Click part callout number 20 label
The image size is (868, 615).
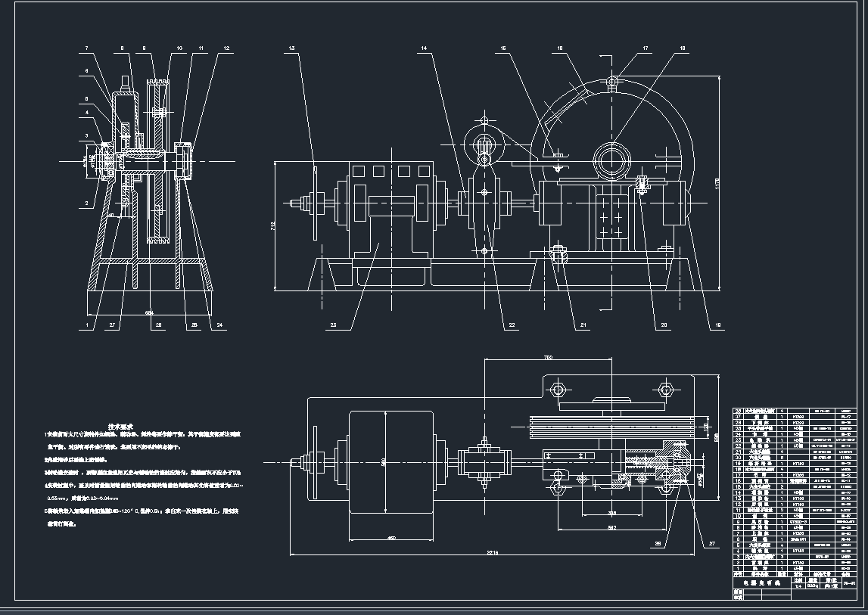(664, 325)
